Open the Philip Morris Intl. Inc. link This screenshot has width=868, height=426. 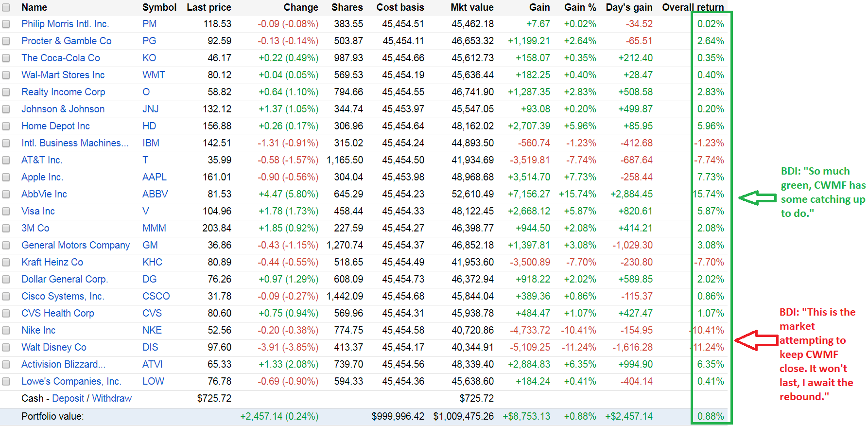pos(65,24)
